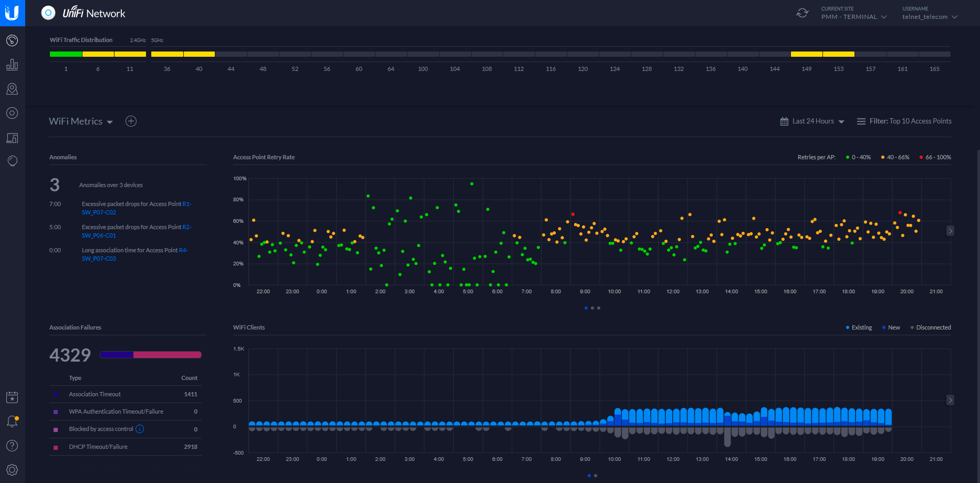
Task: Check alerts using the bell icon
Action: click(x=12, y=420)
